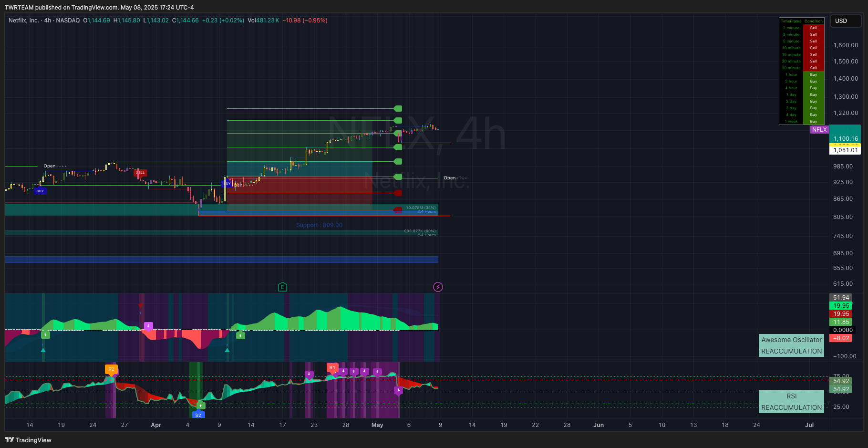Click the 0.0000 oscillator axis label
Viewport: 868px width, 448px height.
(x=843, y=330)
